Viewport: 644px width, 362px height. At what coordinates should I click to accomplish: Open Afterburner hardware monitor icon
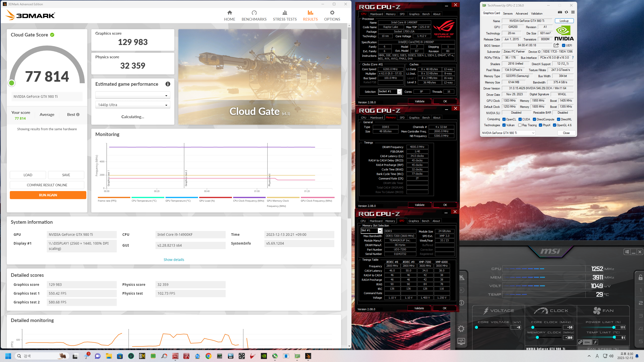point(461,341)
